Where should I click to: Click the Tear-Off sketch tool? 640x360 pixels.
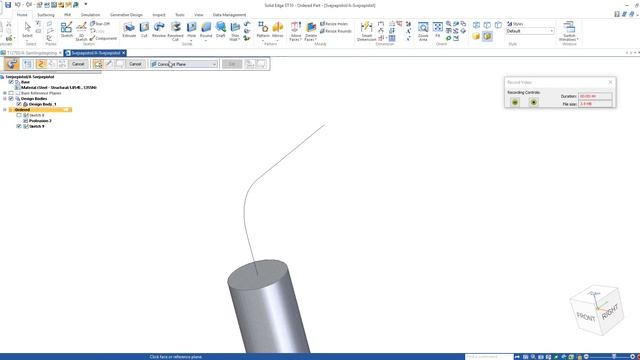point(100,24)
